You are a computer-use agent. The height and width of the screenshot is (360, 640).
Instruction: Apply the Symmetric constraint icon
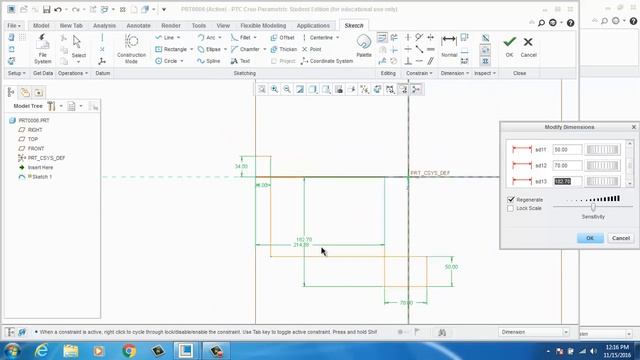point(431,38)
